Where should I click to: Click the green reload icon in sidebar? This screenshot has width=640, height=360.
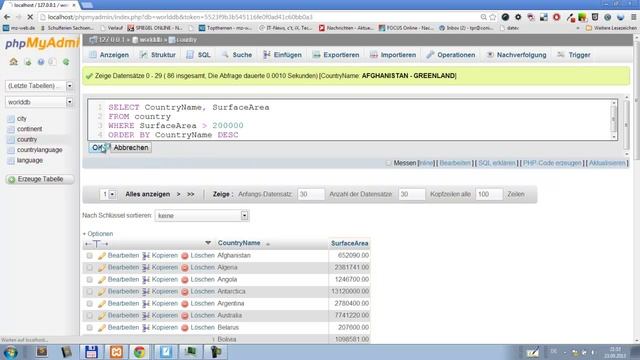click(66, 62)
